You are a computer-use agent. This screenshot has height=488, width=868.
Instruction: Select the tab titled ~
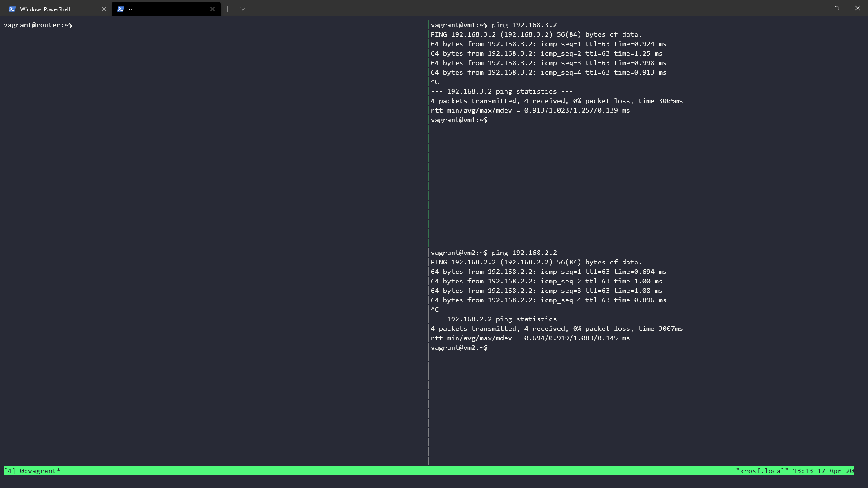point(166,9)
